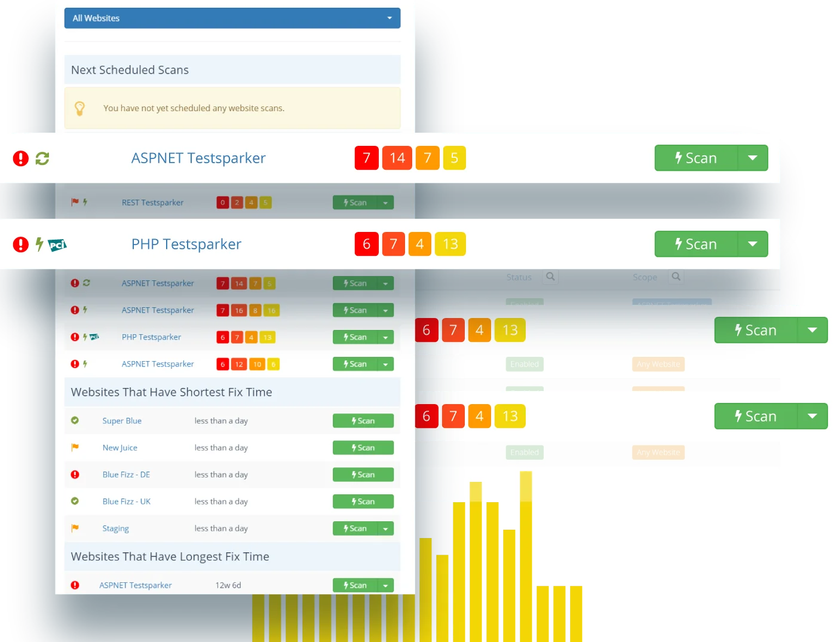Open the REST Testsparker website link
This screenshot has height=642, width=840.
[152, 203]
